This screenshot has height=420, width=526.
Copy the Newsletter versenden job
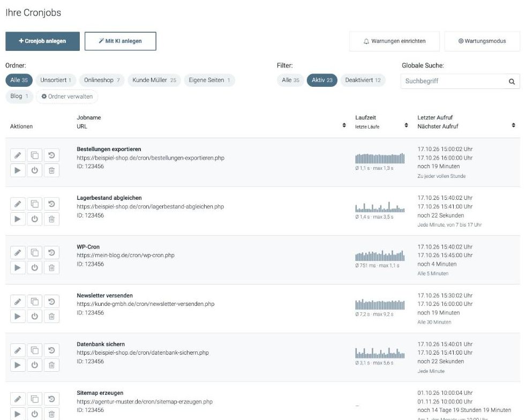(35, 302)
